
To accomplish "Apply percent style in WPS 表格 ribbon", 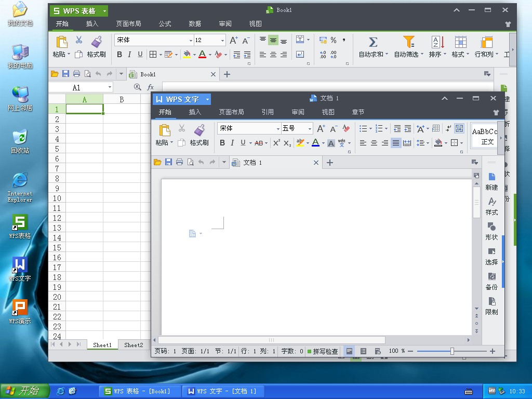I will 334,41.
